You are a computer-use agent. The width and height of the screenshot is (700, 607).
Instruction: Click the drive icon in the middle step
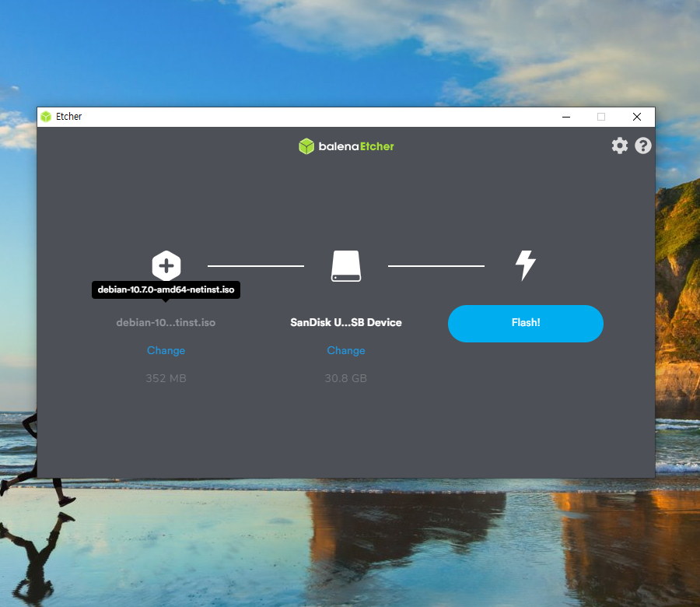(x=346, y=266)
